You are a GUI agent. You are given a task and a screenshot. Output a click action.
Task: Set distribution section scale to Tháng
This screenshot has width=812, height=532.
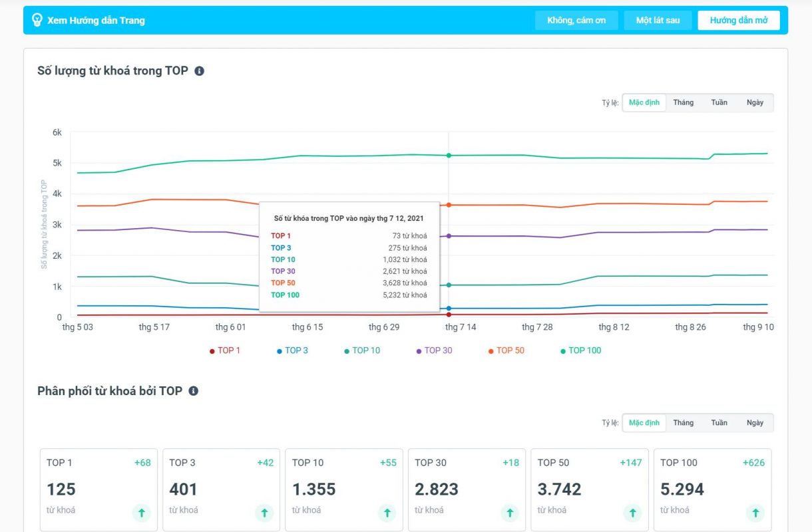pos(683,423)
